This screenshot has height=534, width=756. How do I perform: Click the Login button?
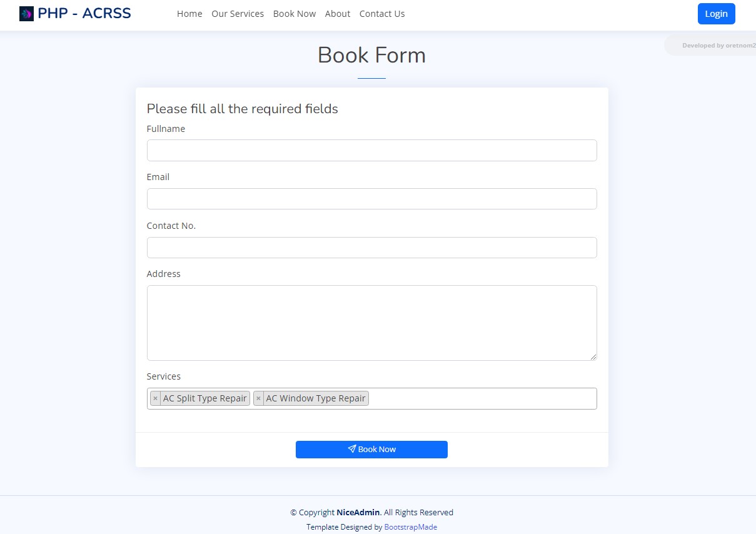(716, 14)
